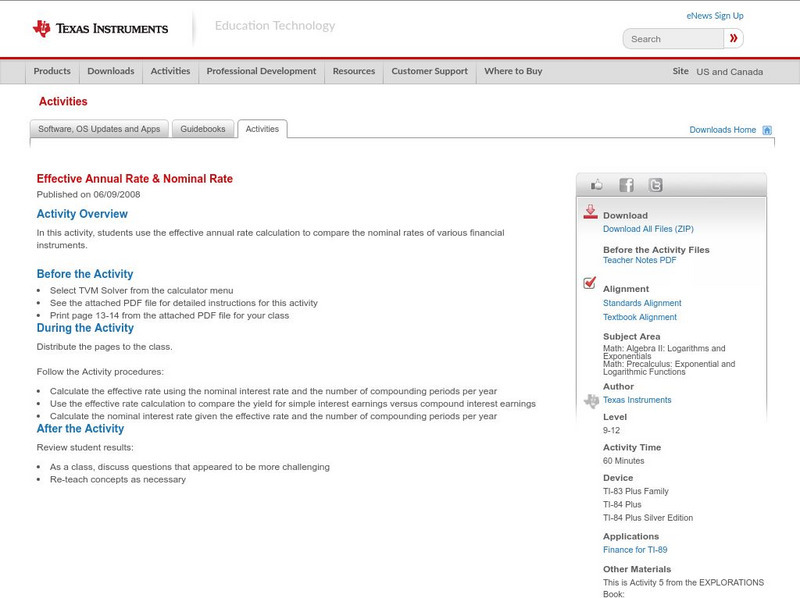Open the Where to Buy menu
The width and height of the screenshot is (800, 598).
click(513, 71)
